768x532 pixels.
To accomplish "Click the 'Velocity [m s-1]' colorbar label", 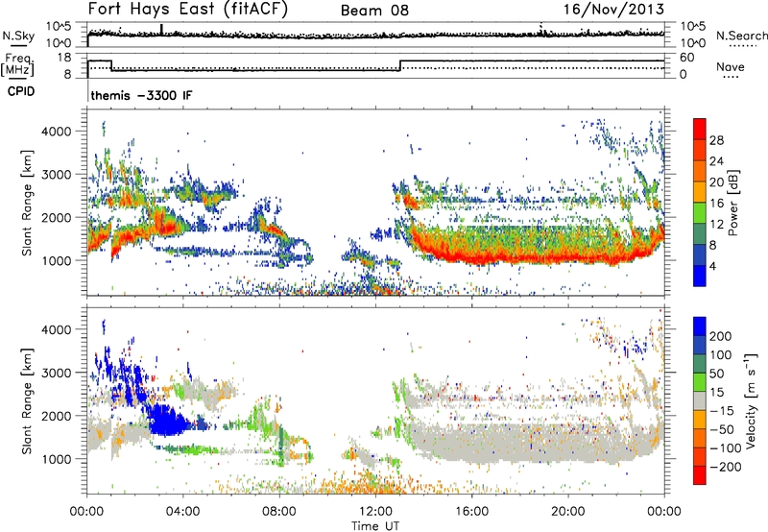I will (x=750, y=400).
